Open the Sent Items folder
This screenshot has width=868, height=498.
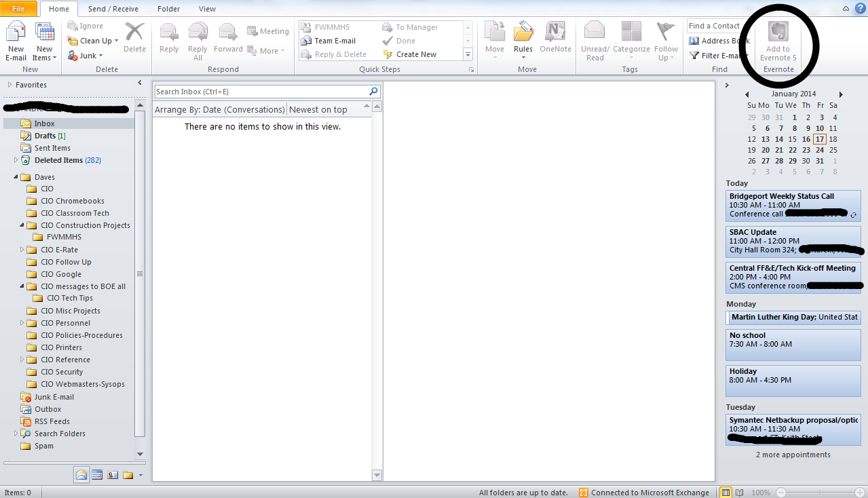click(x=52, y=148)
